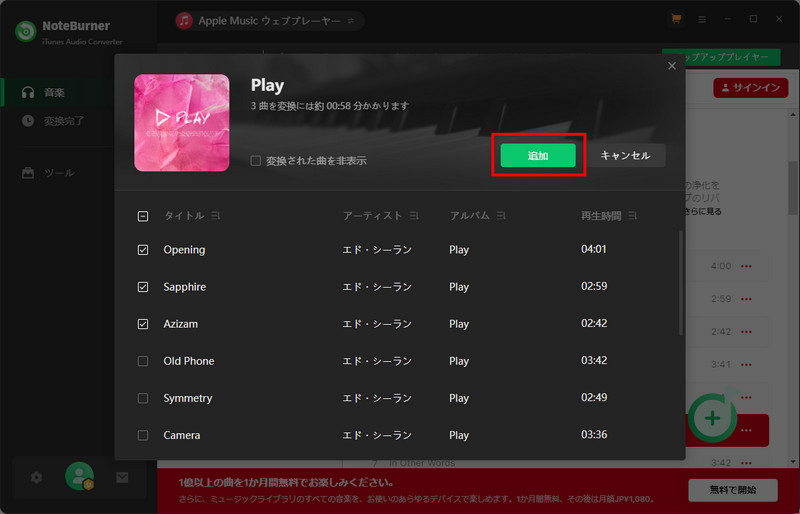Open the shopping cart icon
The width and height of the screenshot is (800, 514).
(x=676, y=19)
